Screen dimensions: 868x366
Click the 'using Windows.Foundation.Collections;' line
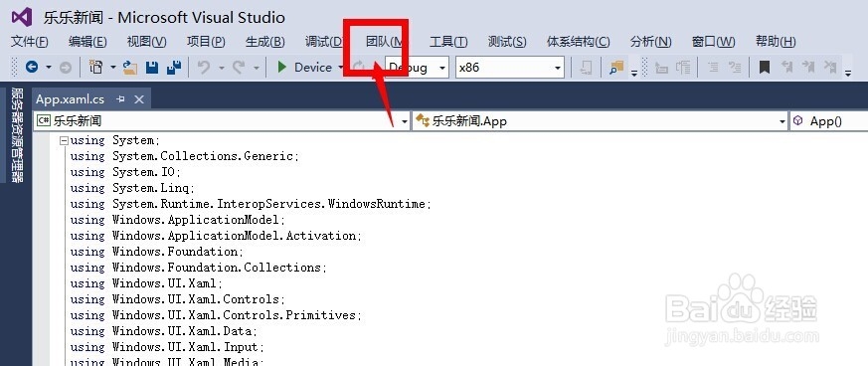coord(199,268)
